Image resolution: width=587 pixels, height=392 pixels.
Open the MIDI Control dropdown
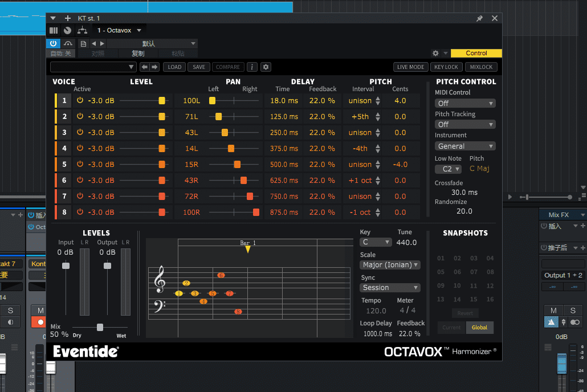pyautogui.click(x=465, y=103)
